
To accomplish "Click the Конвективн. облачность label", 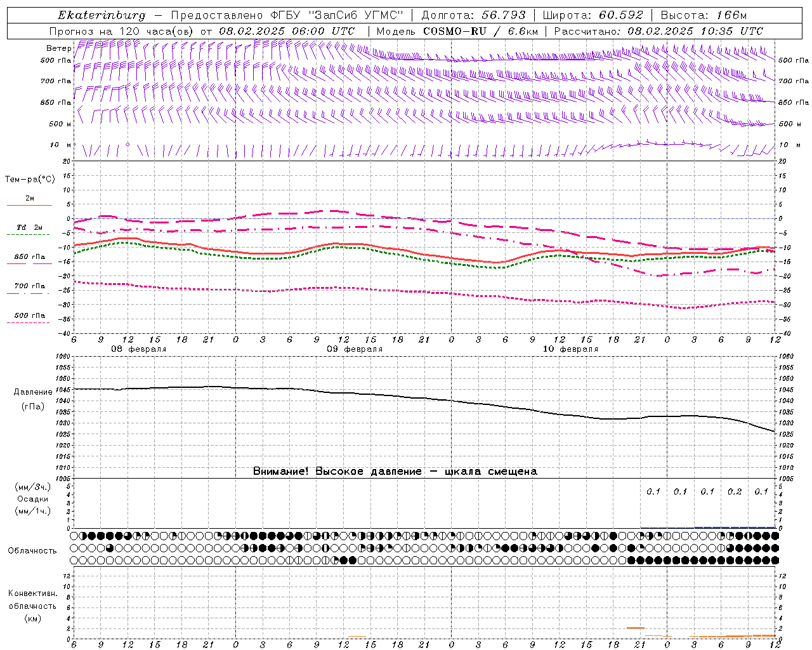I will point(33,599).
